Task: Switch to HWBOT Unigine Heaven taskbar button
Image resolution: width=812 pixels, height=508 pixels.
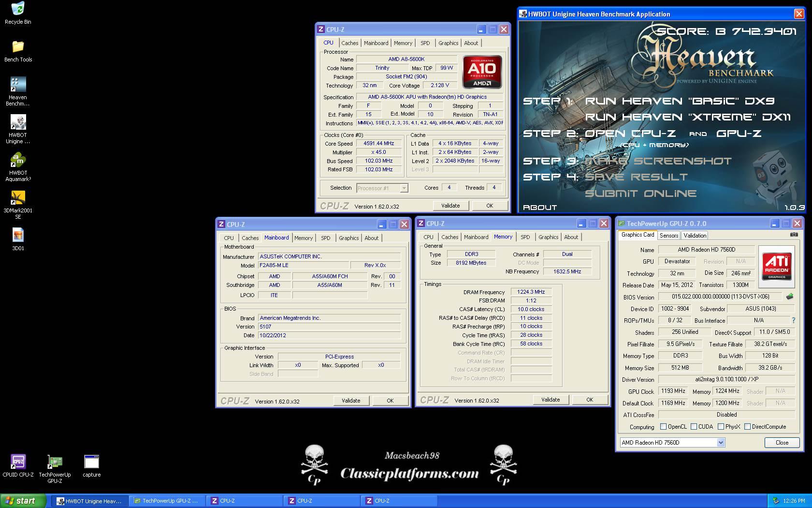Action: point(89,501)
